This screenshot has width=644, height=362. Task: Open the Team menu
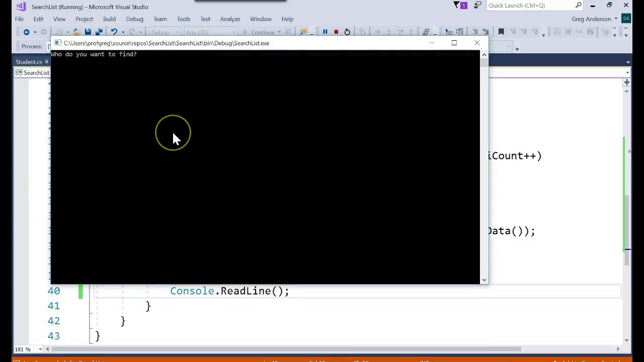click(x=160, y=19)
